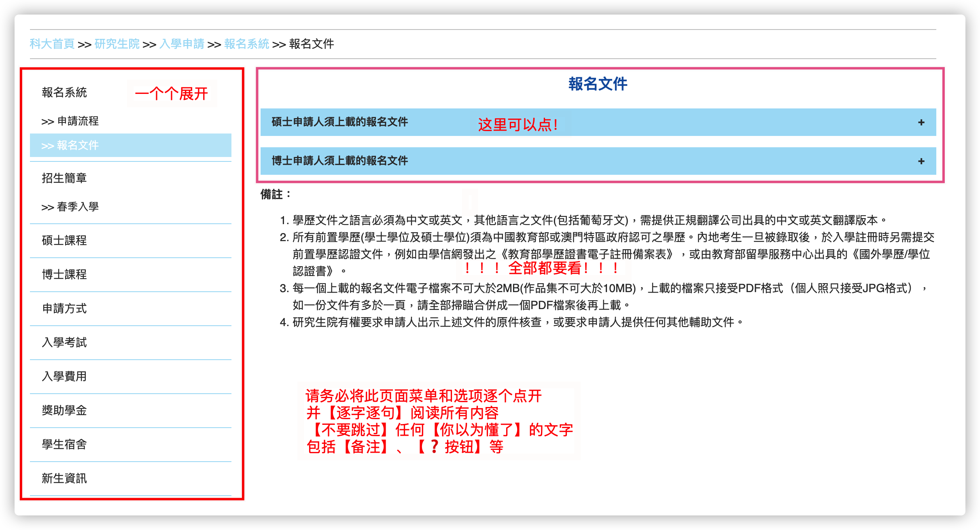Go to 研究生院 breadcrumb link

click(117, 44)
